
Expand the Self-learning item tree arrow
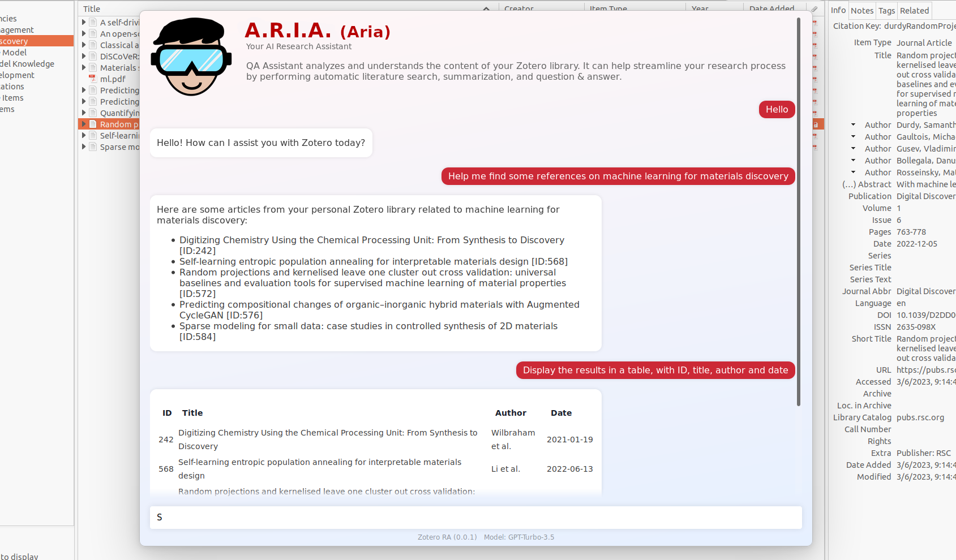pos(83,135)
